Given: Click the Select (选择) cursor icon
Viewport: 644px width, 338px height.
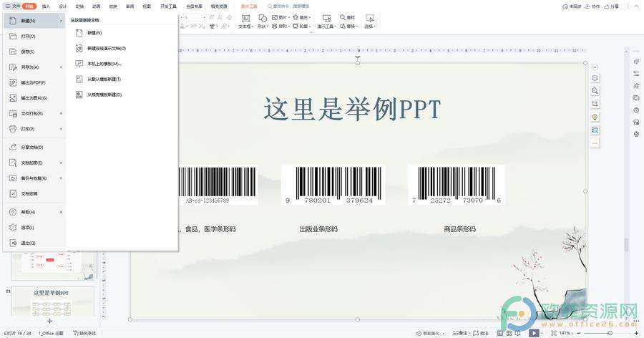Looking at the screenshot, I should (x=370, y=18).
